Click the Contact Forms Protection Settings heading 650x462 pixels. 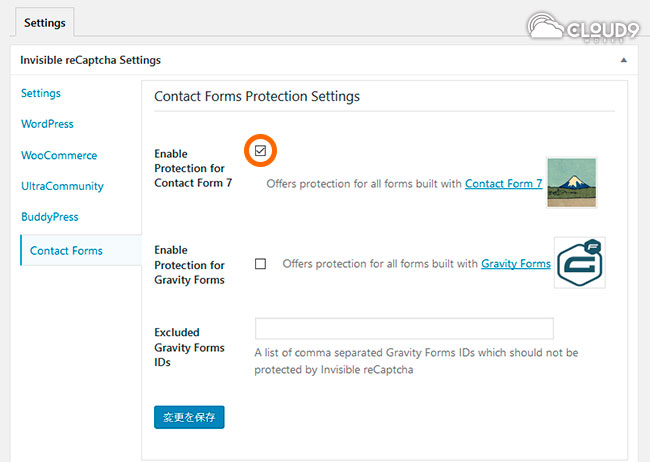pyautogui.click(x=257, y=97)
